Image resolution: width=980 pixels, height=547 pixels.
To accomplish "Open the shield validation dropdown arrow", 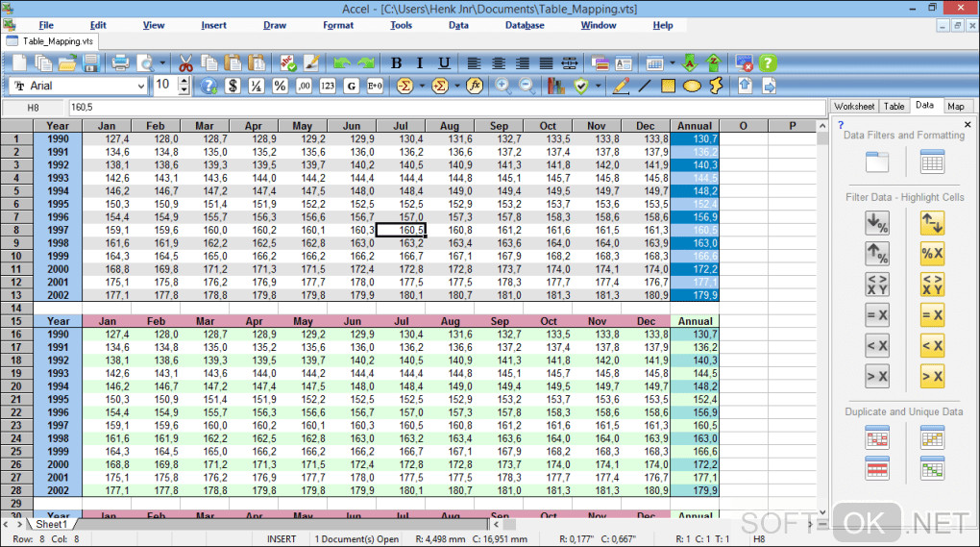I will [599, 87].
